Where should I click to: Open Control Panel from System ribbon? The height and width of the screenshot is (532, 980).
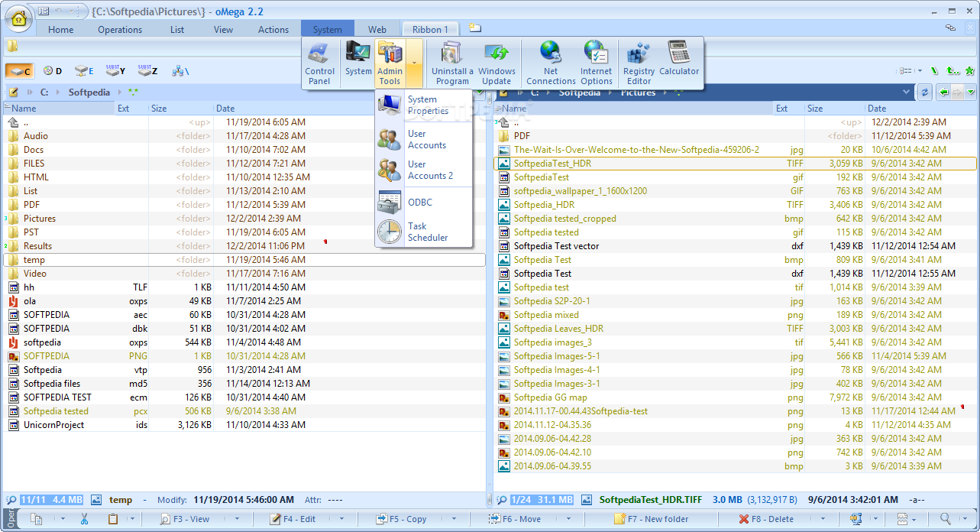pyautogui.click(x=319, y=63)
